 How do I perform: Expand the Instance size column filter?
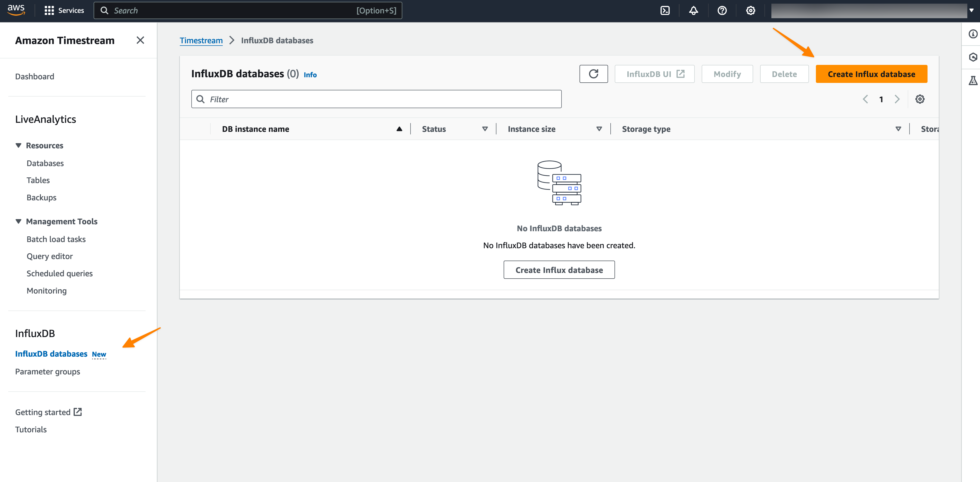(x=598, y=129)
